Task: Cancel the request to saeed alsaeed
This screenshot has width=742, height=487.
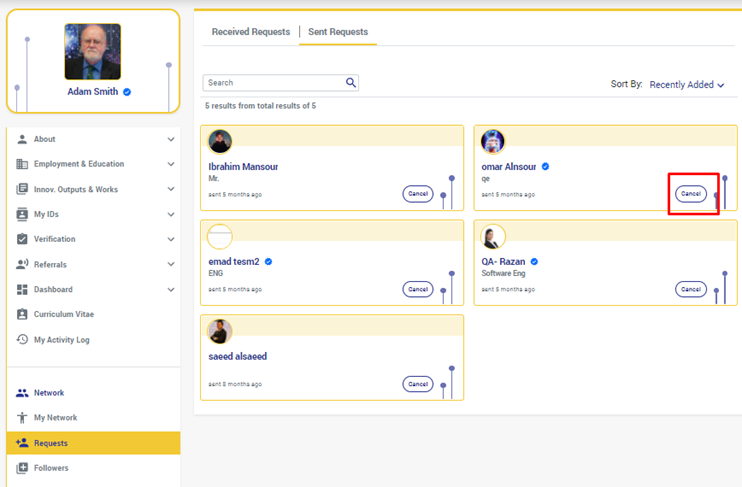Action: (x=417, y=384)
